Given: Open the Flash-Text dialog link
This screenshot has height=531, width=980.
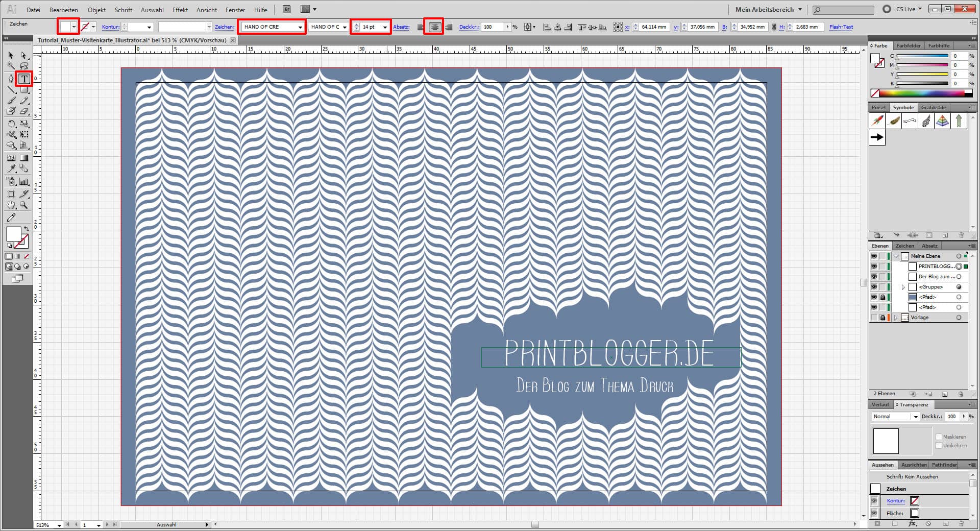Looking at the screenshot, I should pyautogui.click(x=841, y=27).
